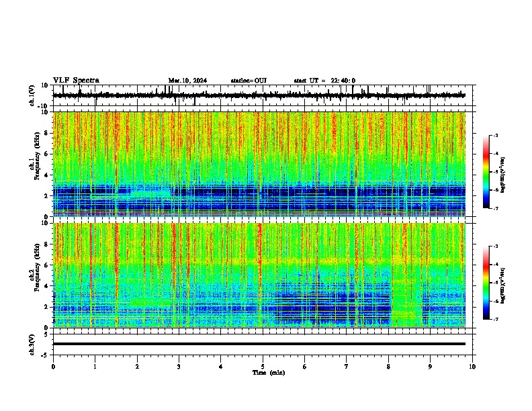Viewport: 532px width, 411px height.
Task: Click the tick label "5" on the Time axis
Action: [263, 367]
